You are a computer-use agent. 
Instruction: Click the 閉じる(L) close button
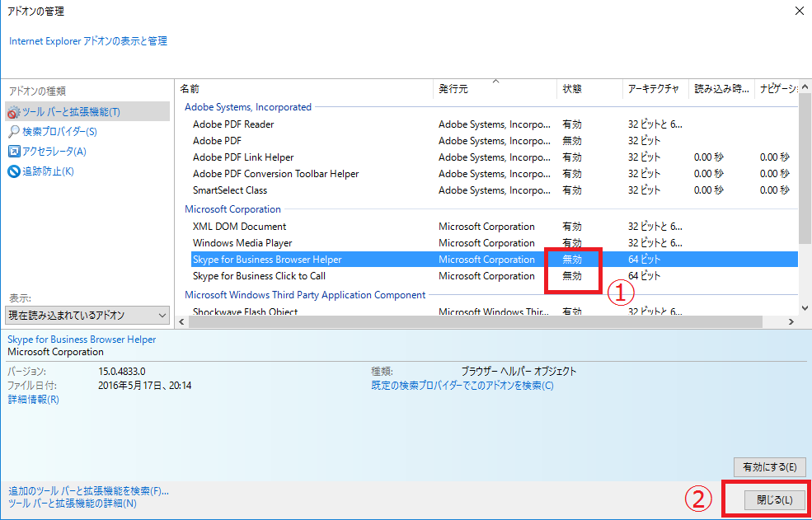pyautogui.click(x=775, y=499)
